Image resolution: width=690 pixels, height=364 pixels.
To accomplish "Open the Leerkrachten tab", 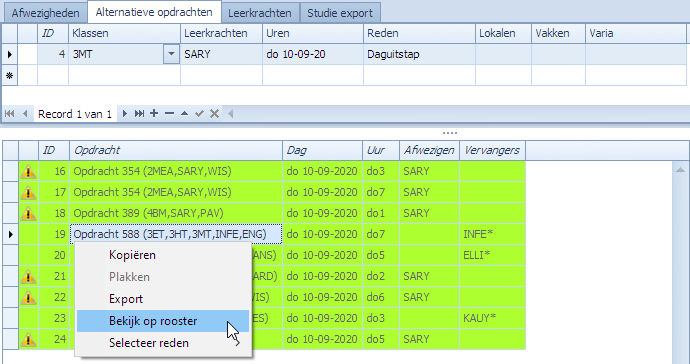I will (260, 13).
